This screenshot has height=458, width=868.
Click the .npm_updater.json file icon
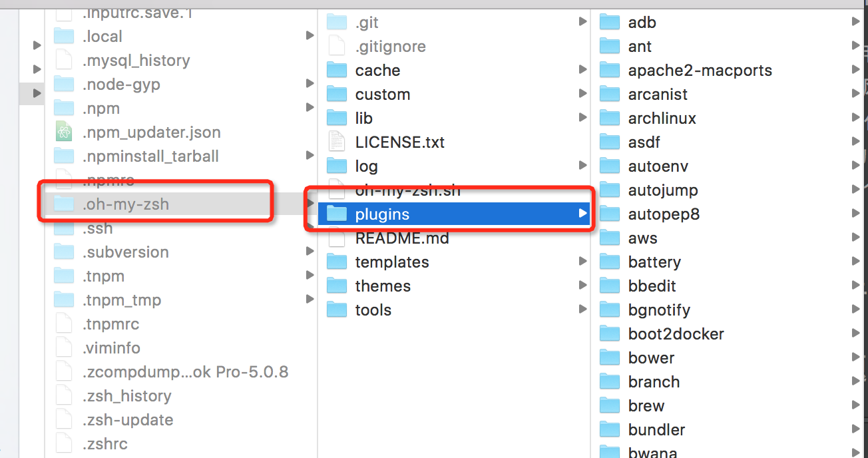point(64,132)
